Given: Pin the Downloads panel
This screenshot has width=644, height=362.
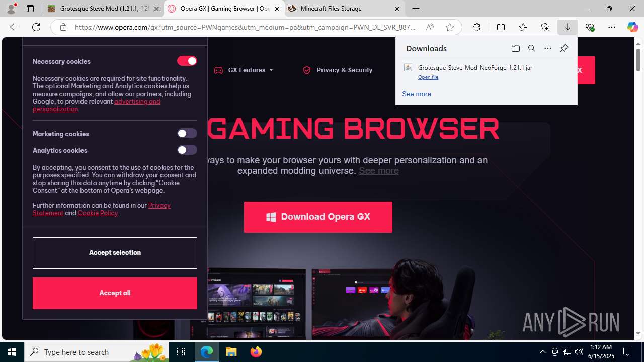Looking at the screenshot, I should 564,48.
